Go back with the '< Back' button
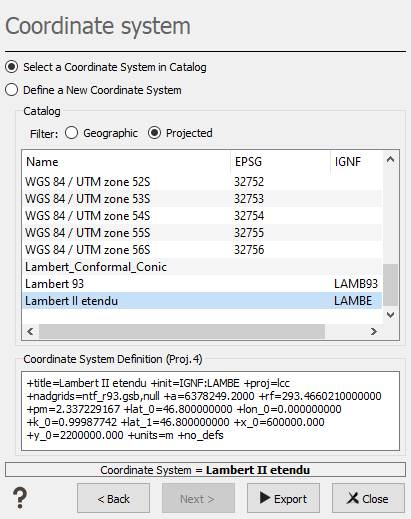 tap(113, 498)
